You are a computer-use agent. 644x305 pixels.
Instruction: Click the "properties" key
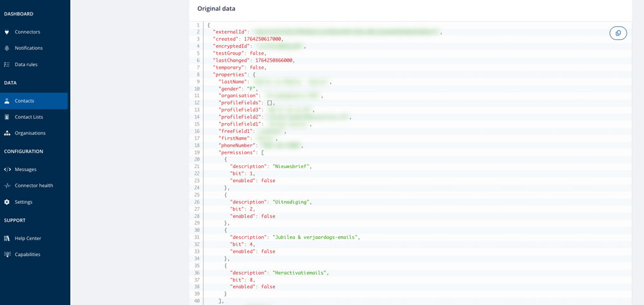pos(231,74)
